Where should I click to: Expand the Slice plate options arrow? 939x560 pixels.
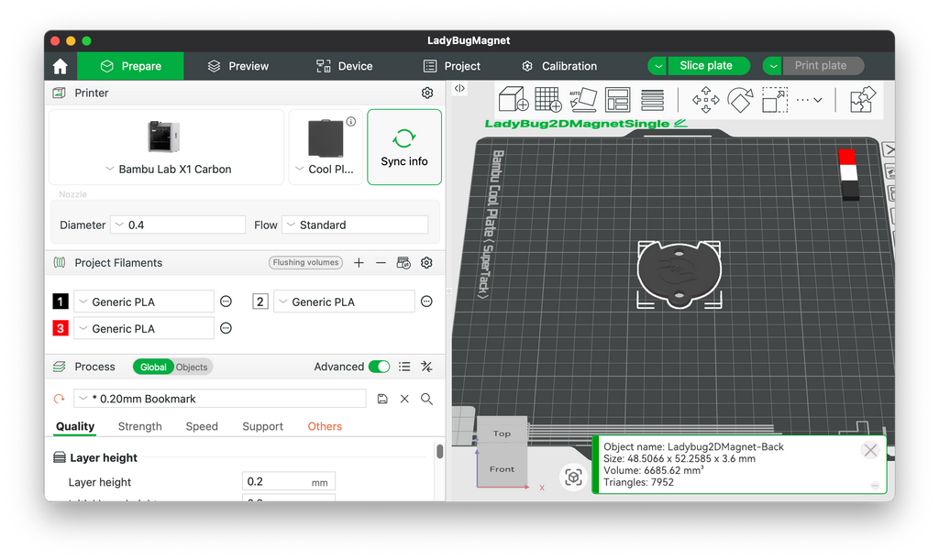coord(657,66)
